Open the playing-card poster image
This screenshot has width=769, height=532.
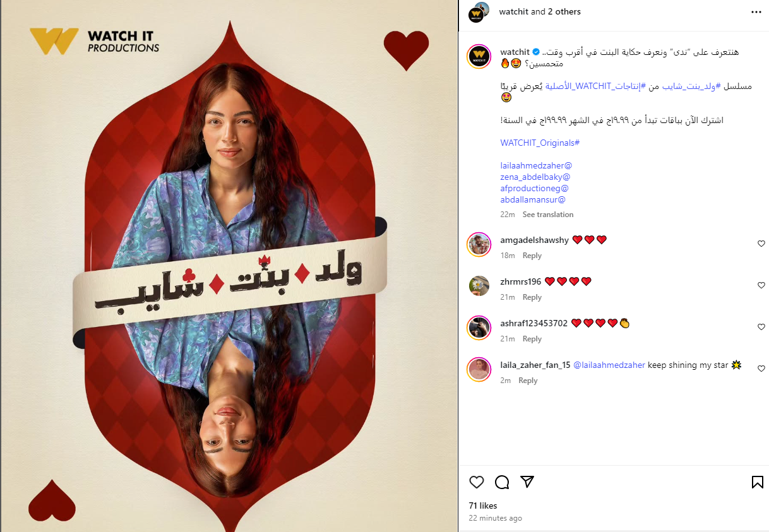point(229,266)
